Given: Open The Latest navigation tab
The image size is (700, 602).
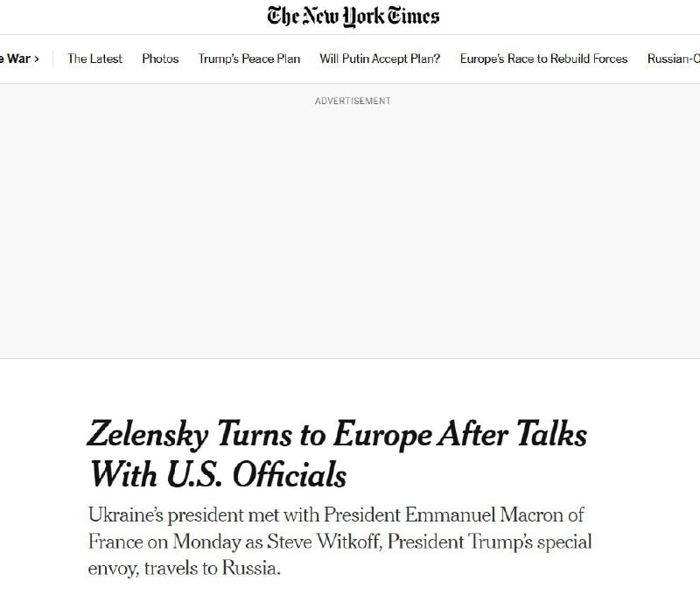Looking at the screenshot, I should coord(94,59).
